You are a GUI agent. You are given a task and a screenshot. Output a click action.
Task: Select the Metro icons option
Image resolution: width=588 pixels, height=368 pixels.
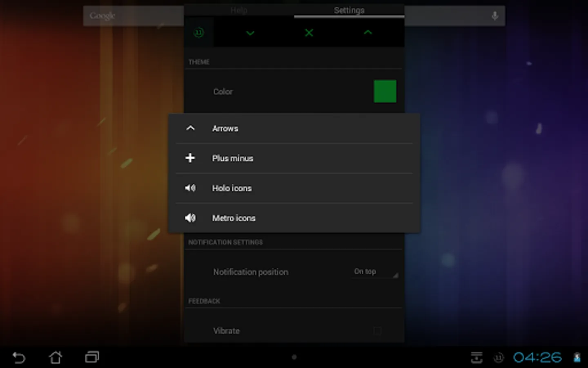(x=294, y=218)
